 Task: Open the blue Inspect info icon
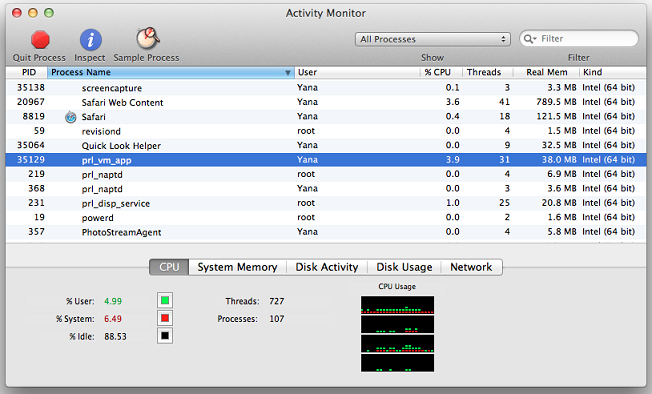[91, 40]
